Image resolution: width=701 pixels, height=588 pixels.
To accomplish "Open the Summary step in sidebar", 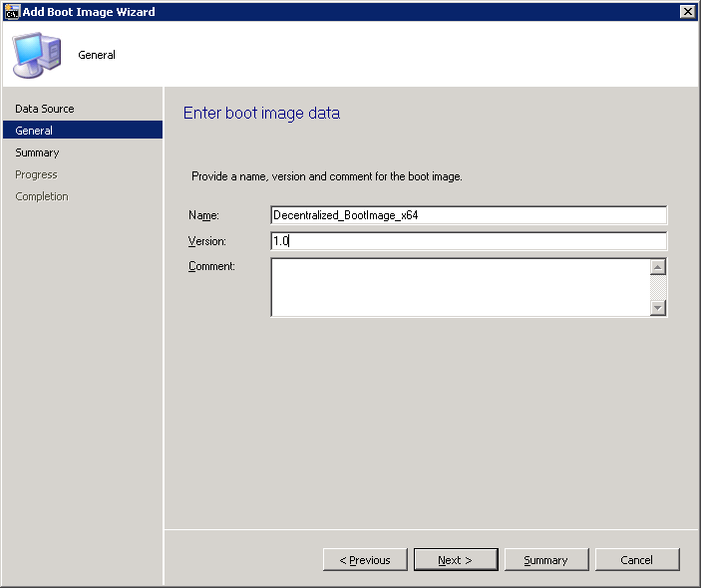I will [x=37, y=152].
